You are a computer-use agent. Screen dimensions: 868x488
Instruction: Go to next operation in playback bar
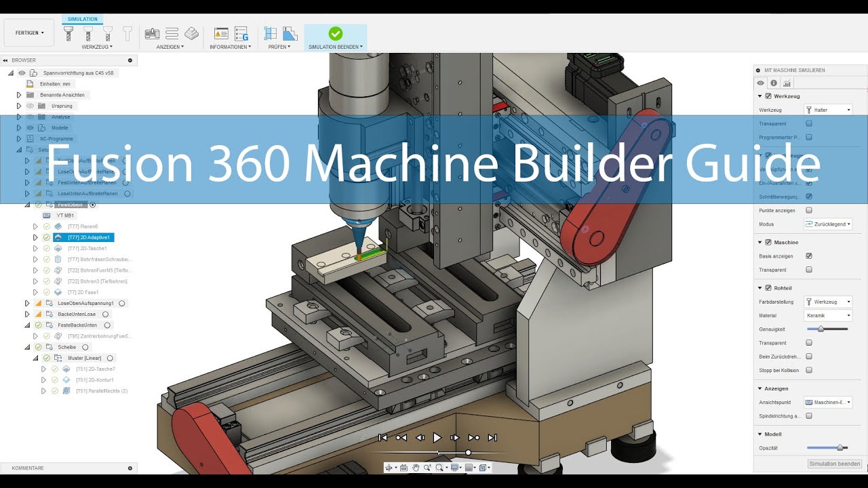pyautogui.click(x=474, y=438)
